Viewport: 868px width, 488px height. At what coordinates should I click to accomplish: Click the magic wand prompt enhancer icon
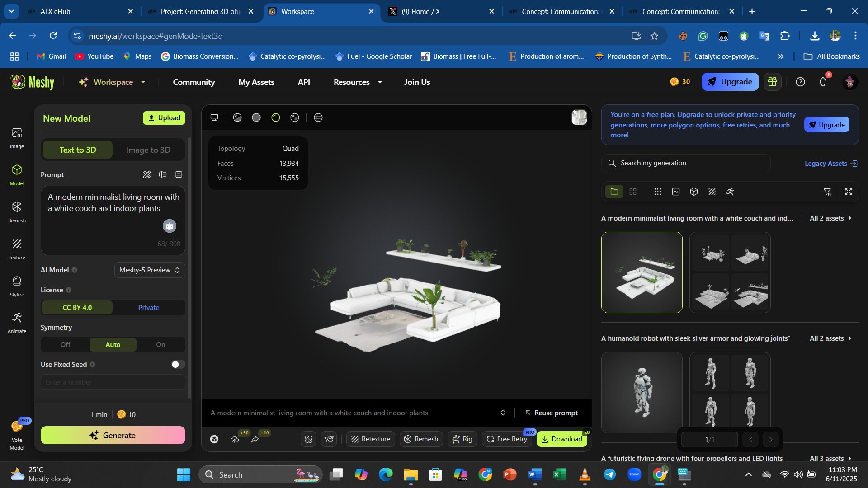pos(147,175)
